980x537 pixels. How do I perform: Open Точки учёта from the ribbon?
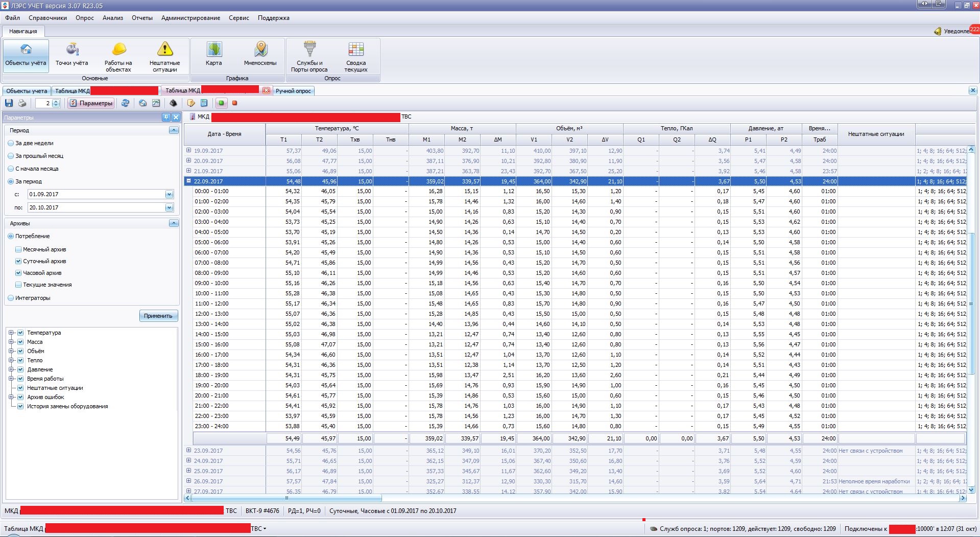[x=72, y=56]
